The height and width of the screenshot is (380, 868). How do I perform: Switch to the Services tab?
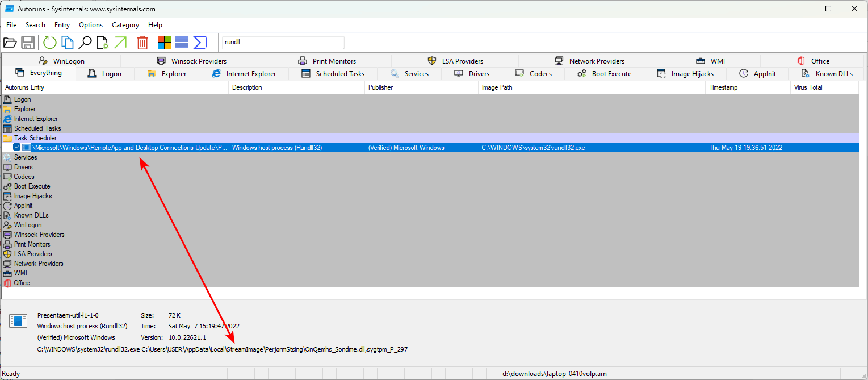410,73
